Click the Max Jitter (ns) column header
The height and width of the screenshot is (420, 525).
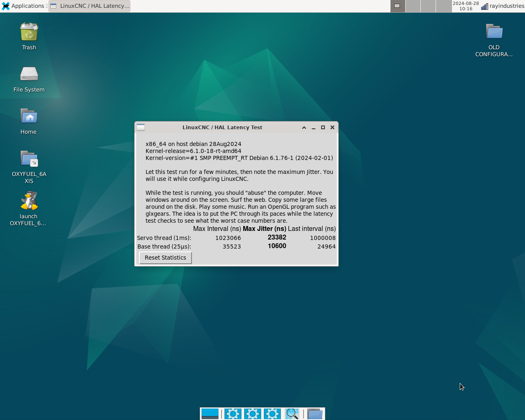pos(265,229)
